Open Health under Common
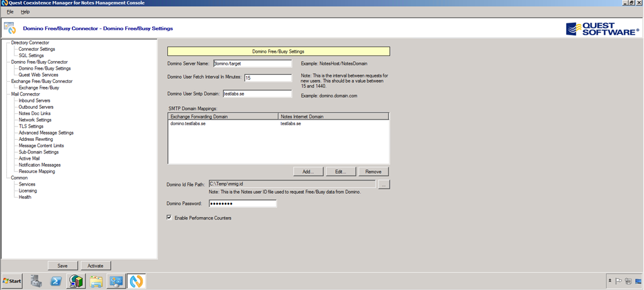 25,197
